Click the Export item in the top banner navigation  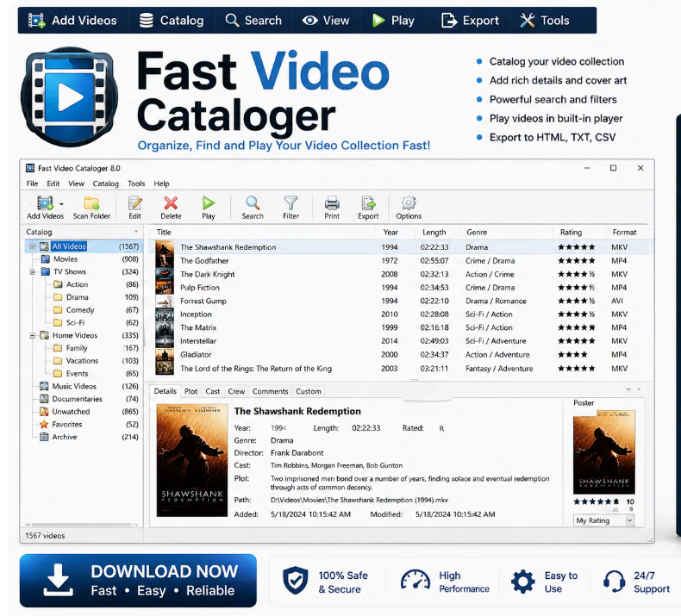[470, 21]
